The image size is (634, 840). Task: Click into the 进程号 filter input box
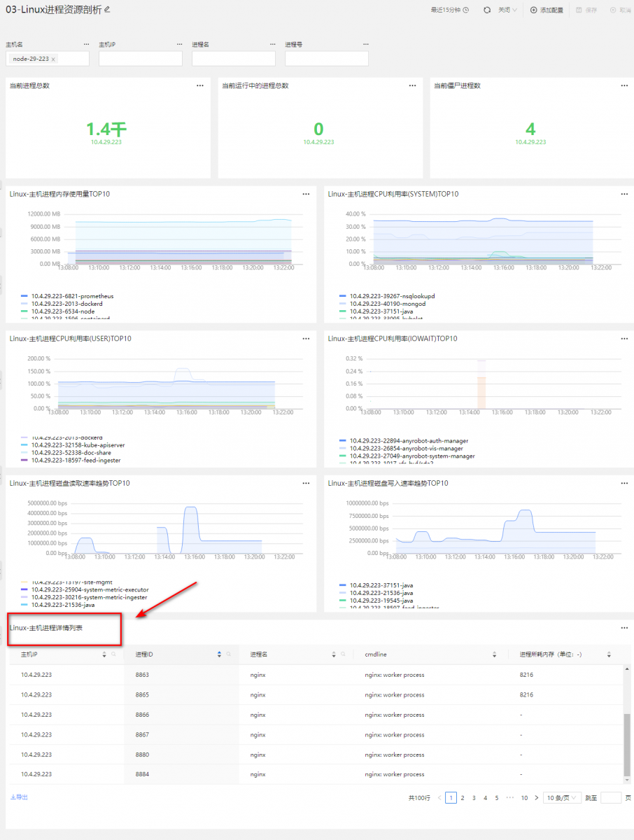click(327, 59)
